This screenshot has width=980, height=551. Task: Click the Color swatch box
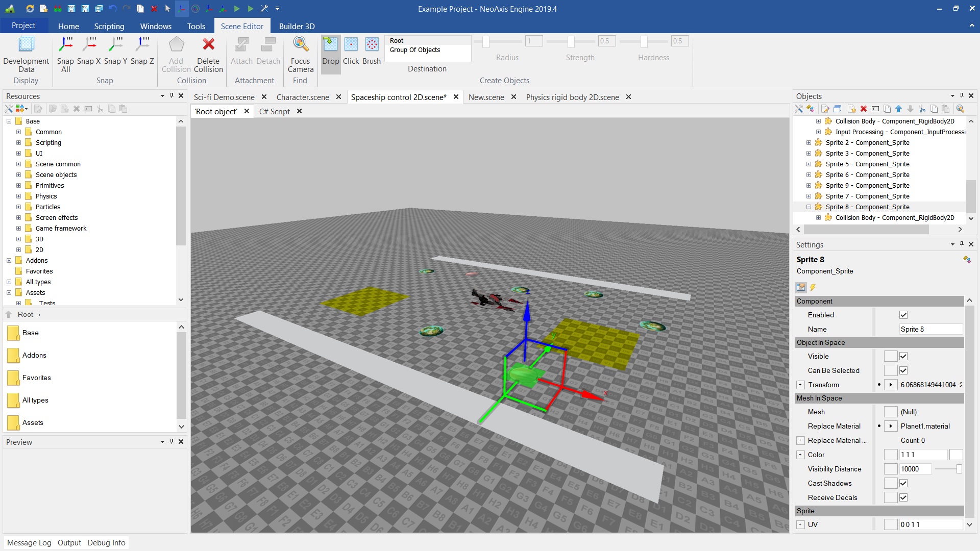(x=956, y=455)
